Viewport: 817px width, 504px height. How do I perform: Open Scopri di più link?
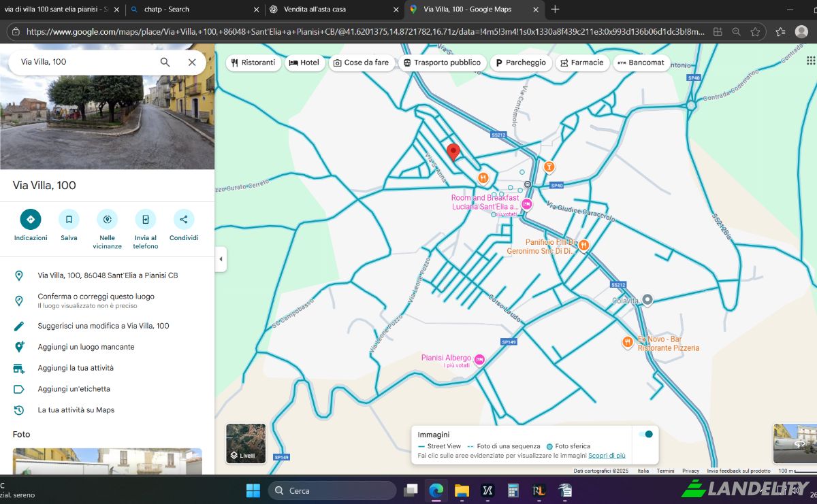point(607,456)
